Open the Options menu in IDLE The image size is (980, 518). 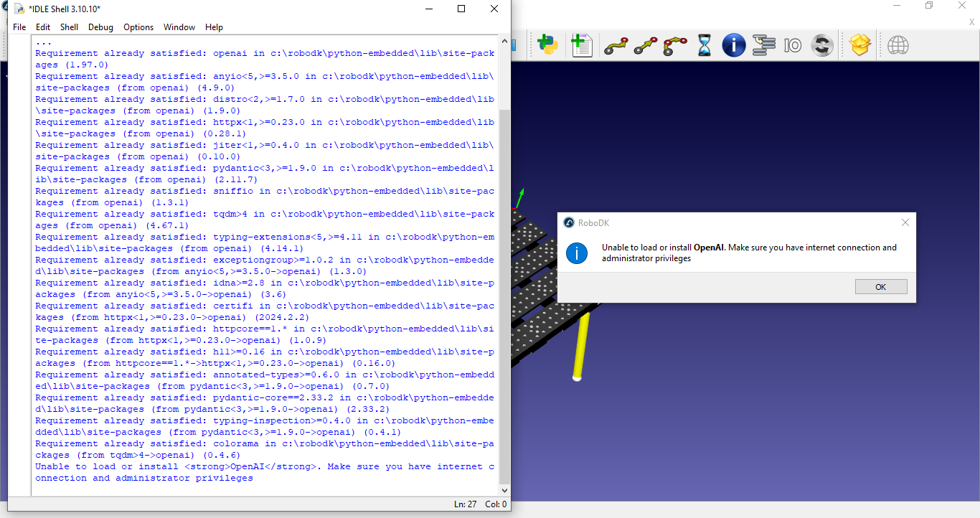click(138, 27)
